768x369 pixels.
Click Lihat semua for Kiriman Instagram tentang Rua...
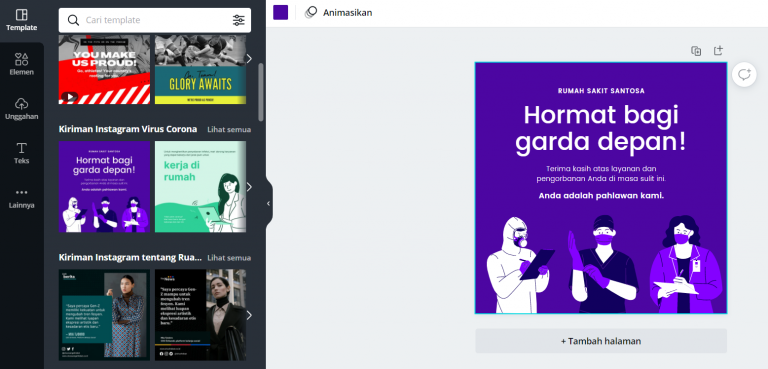coord(229,258)
